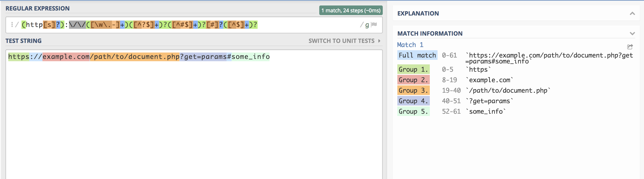This screenshot has height=179, width=644.
Task: Click the MATCH INFORMATION heading
Action: pyautogui.click(x=430, y=34)
